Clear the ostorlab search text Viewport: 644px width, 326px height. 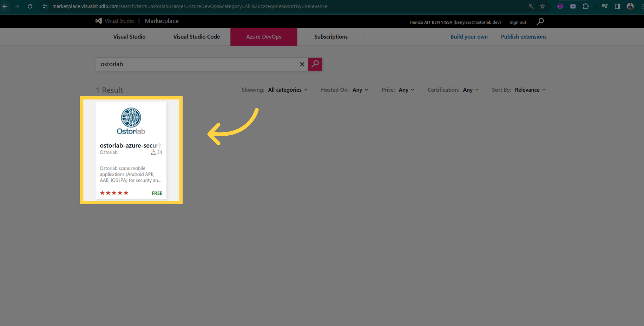click(x=302, y=64)
